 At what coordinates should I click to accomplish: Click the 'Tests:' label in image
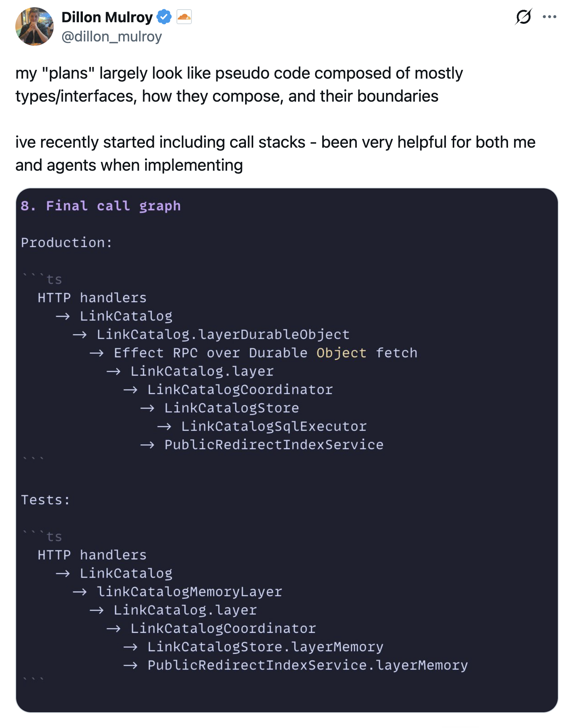click(46, 500)
